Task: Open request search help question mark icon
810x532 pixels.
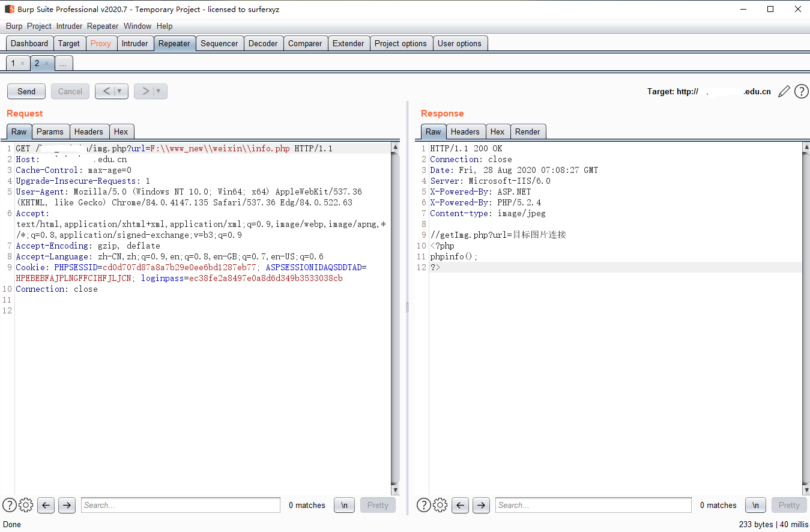Action: [x=10, y=505]
